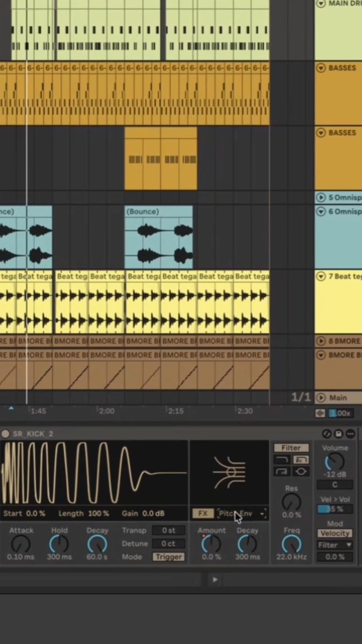
Task: Toggle the Trigger mode button
Action: [168, 557]
